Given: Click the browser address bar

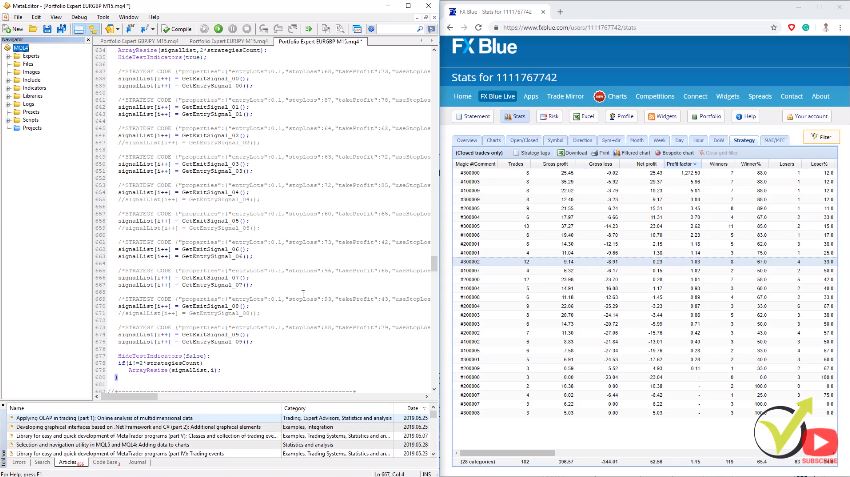Looking at the screenshot, I should click(x=629, y=27).
